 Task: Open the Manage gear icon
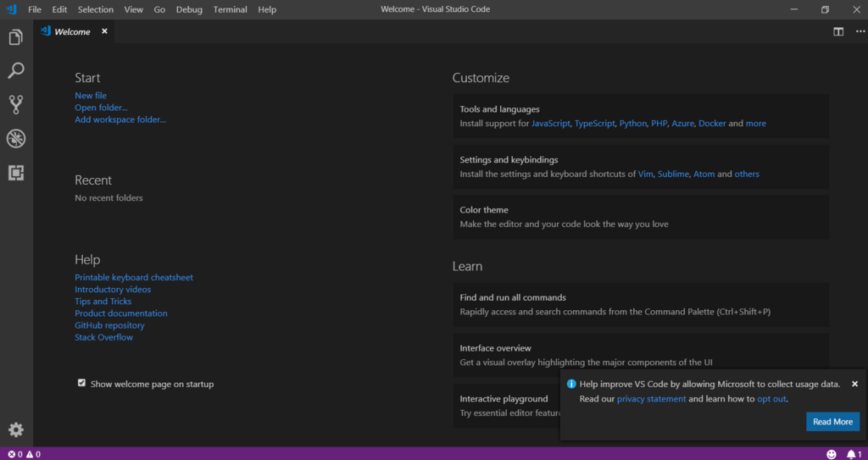tap(16, 430)
